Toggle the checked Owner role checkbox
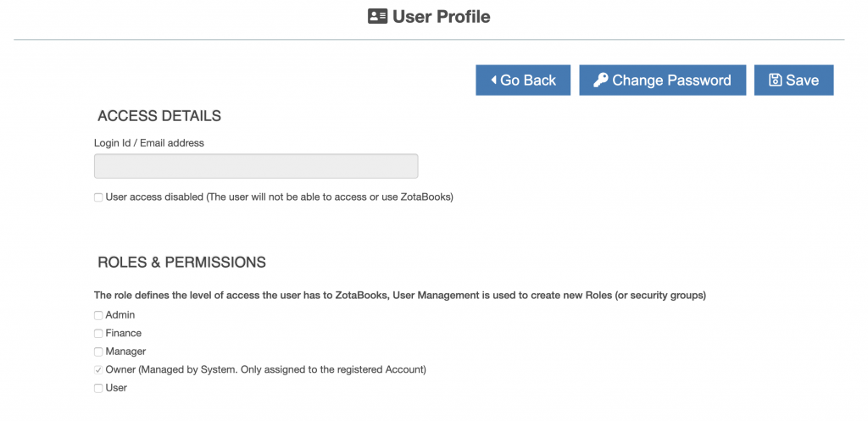 click(x=98, y=370)
